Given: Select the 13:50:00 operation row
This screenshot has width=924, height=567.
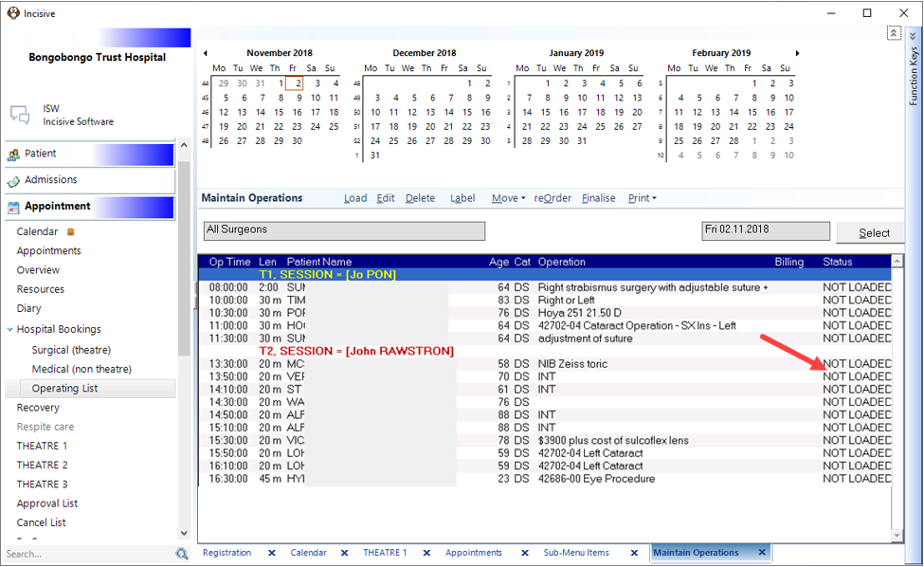Looking at the screenshot, I should (545, 376).
